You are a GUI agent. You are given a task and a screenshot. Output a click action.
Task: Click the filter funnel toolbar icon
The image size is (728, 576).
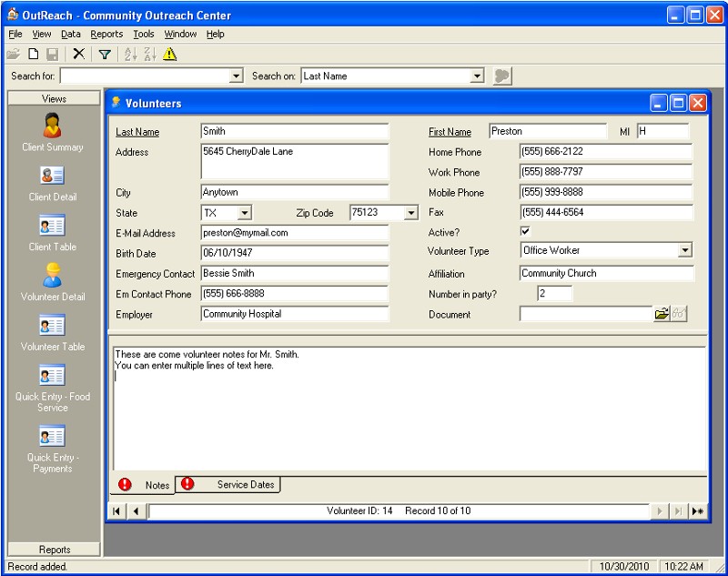pos(105,55)
